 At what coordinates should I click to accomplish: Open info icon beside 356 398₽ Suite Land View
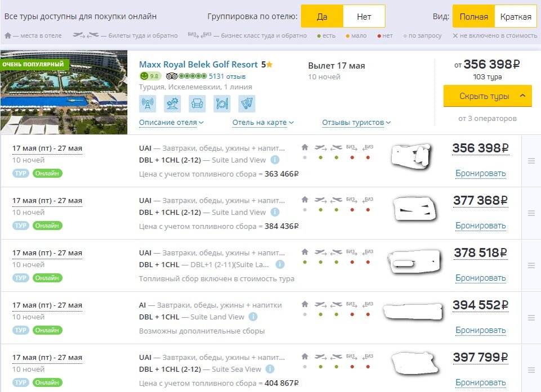[275, 160]
